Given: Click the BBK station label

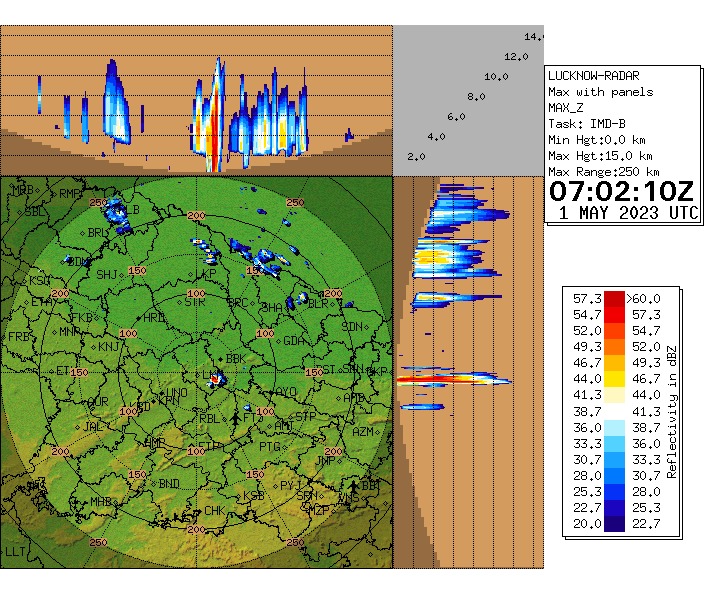Looking at the screenshot, I should [x=236, y=358].
